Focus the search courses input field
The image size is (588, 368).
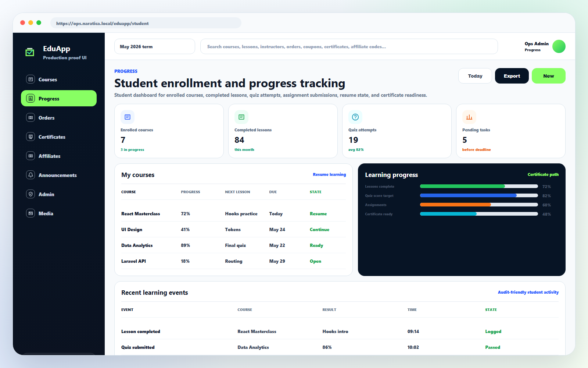[x=349, y=46]
